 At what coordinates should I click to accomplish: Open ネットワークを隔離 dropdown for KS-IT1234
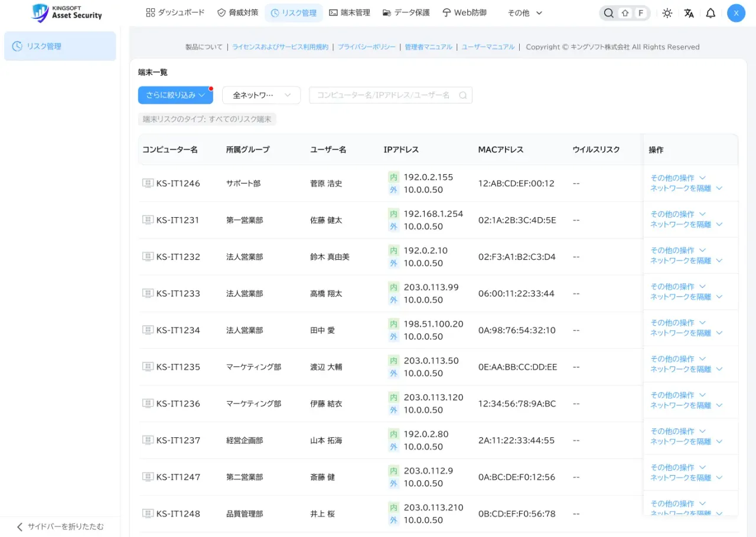point(686,333)
